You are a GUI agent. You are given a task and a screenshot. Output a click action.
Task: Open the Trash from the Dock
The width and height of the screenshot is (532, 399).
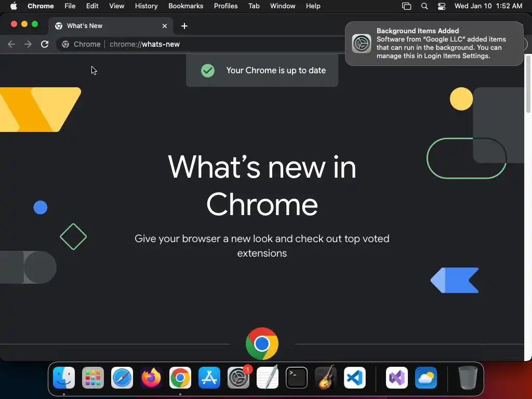[x=468, y=378]
